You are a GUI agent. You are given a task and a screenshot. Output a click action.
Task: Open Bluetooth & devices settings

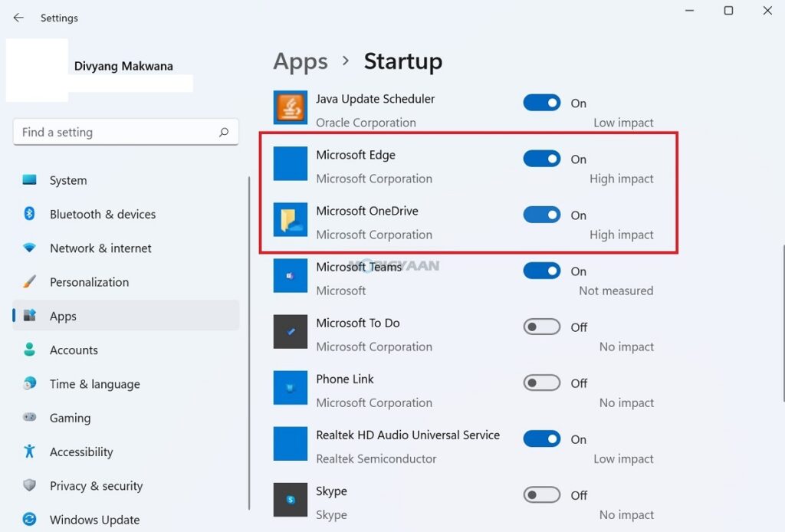point(126,214)
